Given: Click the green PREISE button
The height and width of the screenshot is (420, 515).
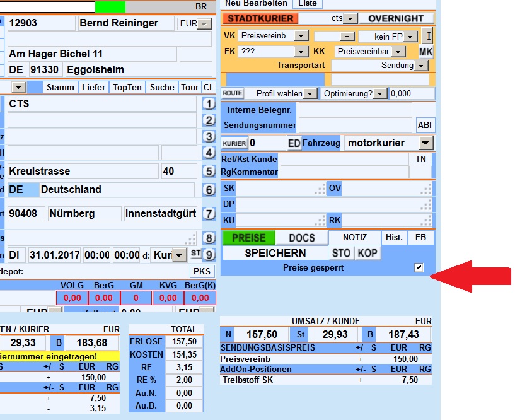Looking at the screenshot, I should (248, 238).
